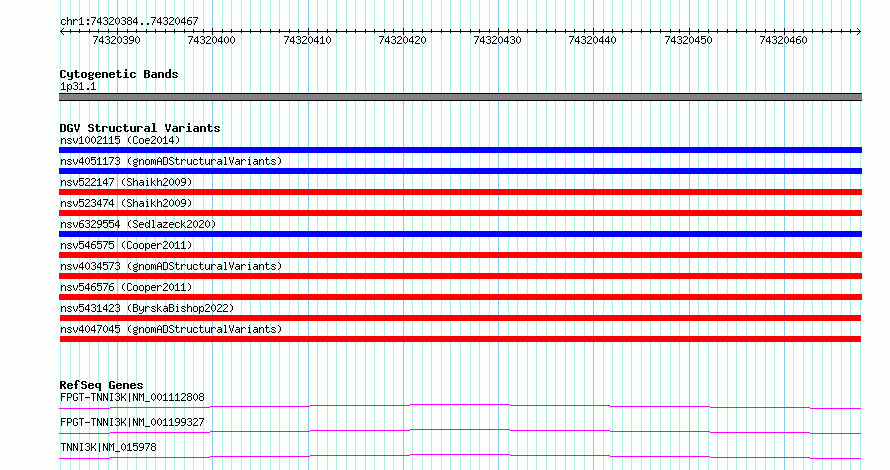
Task: Open the TNNI3K|NM_015978 transcript
Action: tap(108, 447)
